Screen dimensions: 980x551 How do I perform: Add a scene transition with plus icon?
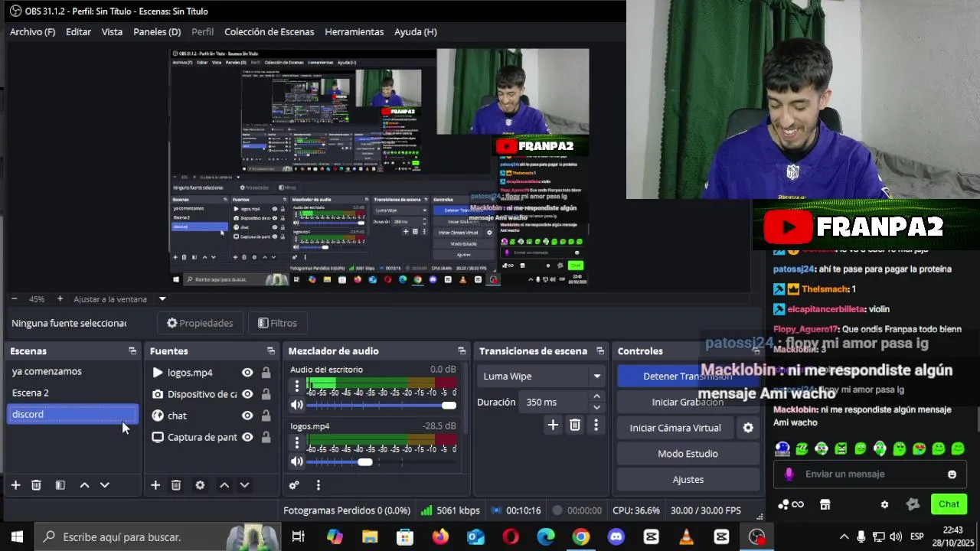pos(553,425)
